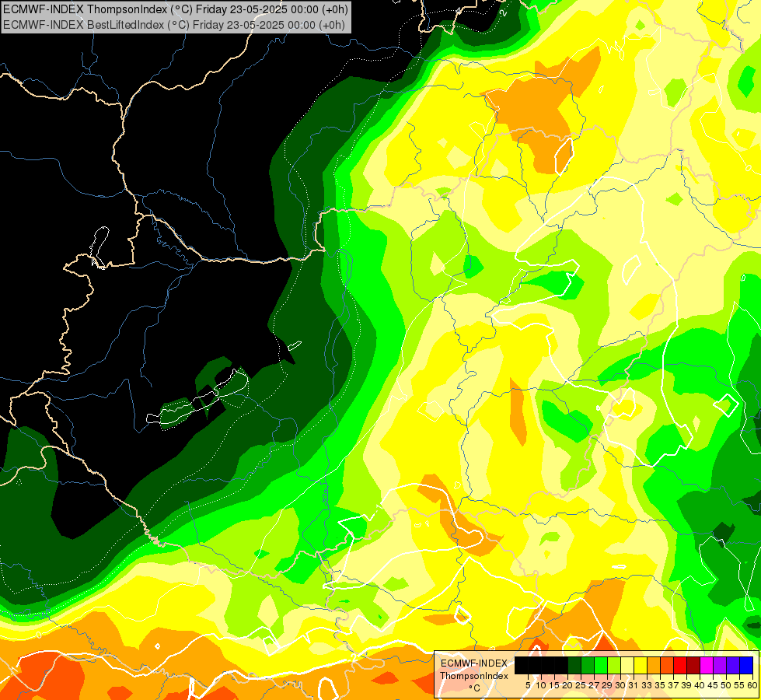Click the legend unit label "°C"
Image resolution: width=761 pixels, height=700 pixels.
[474, 688]
